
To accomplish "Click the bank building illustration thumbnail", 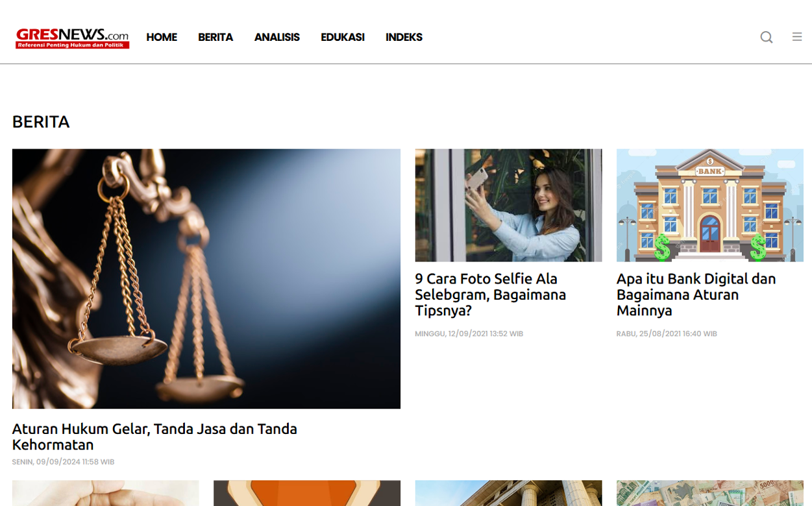I will 709,205.
